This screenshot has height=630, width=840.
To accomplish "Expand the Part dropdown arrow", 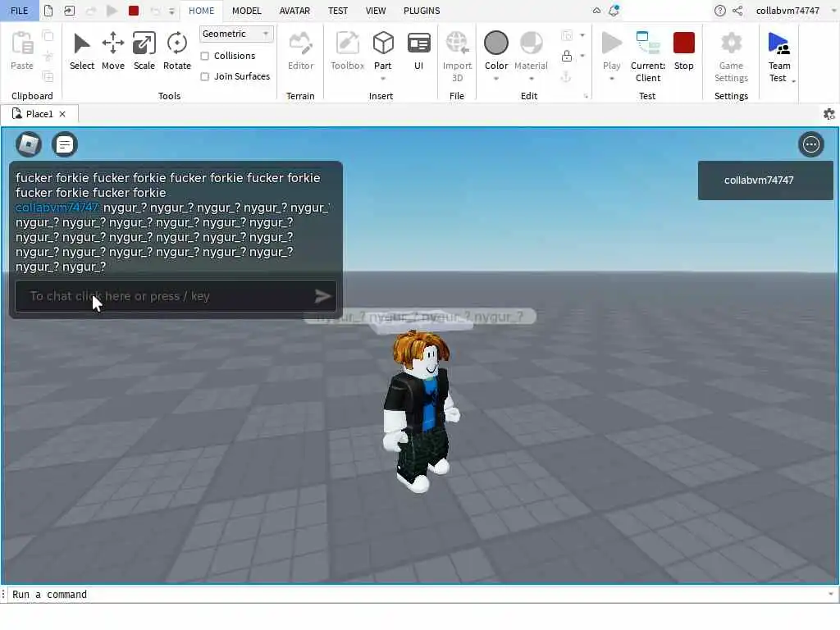I will (x=383, y=79).
